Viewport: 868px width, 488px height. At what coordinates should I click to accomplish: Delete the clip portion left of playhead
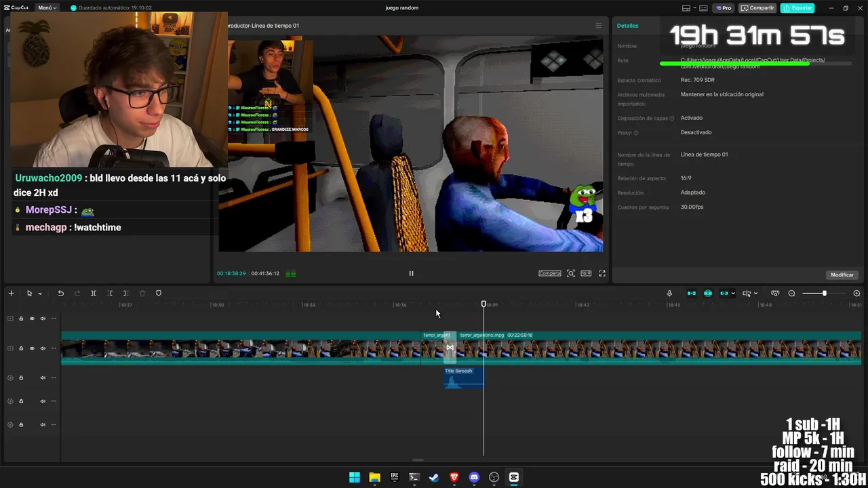[x=110, y=293]
